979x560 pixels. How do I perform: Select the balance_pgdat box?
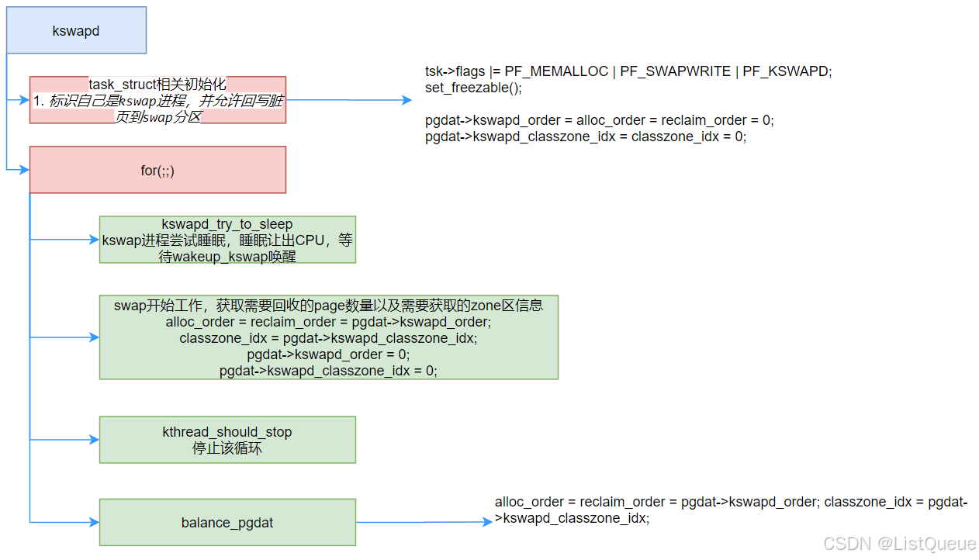227,523
